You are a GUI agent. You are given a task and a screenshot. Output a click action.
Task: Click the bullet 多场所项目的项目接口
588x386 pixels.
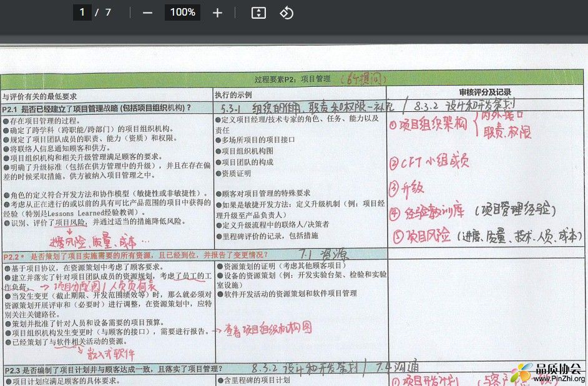point(255,140)
